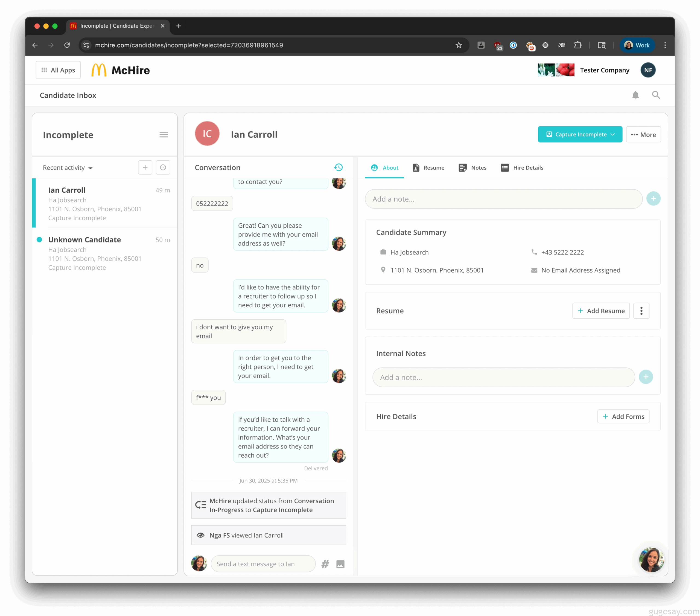Click the hashtag template icon
The width and height of the screenshot is (700, 616).
click(x=325, y=564)
